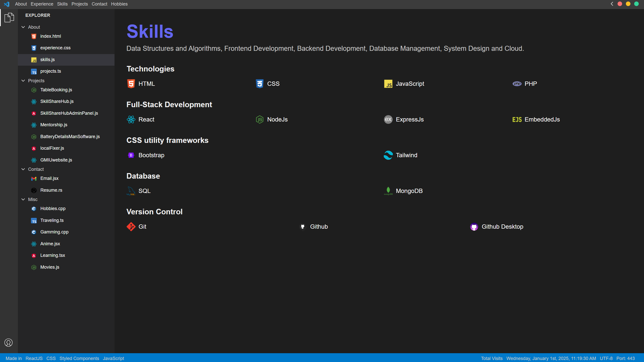Collapse the About folder chevron
This screenshot has height=362, width=644.
(23, 27)
